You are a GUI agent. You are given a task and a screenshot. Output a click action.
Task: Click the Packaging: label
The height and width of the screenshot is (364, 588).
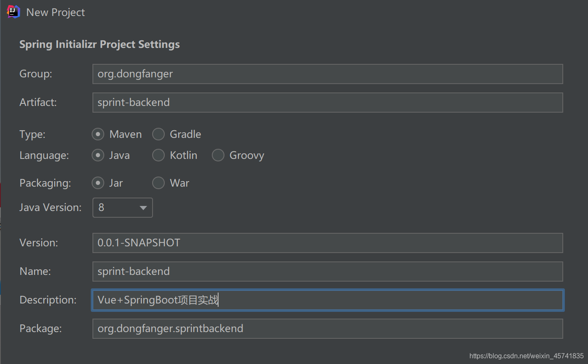45,183
